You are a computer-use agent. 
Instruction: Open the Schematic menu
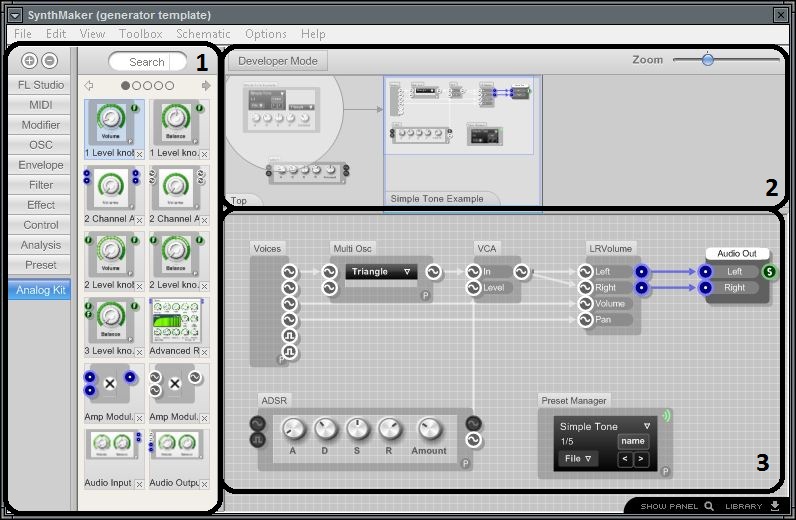pos(203,34)
